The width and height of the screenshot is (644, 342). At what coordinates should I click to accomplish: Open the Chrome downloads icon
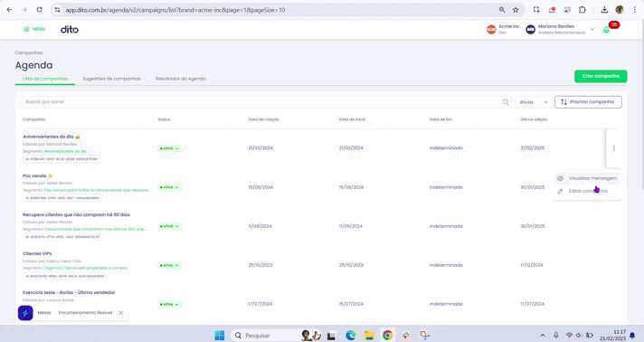point(604,9)
